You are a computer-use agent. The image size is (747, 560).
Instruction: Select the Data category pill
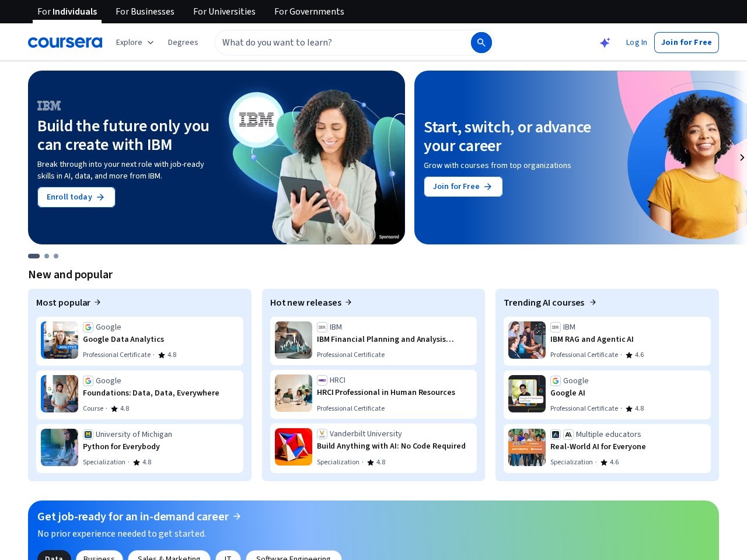point(54,555)
